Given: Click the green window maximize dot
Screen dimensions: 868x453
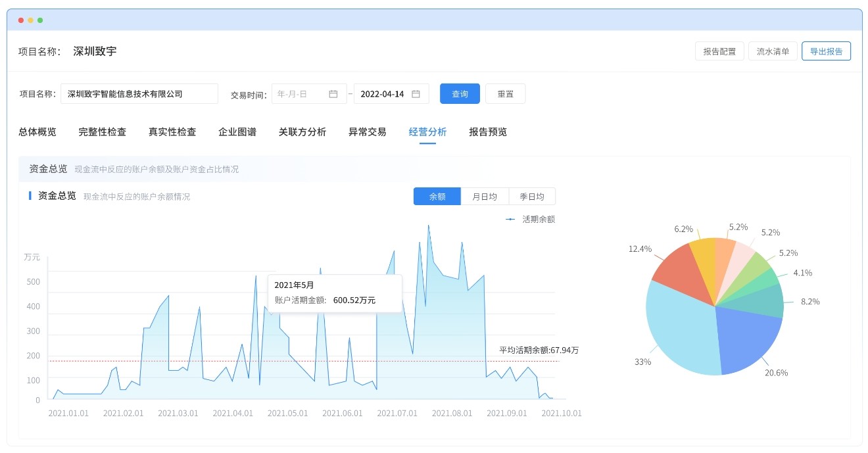Looking at the screenshot, I should tap(40, 20).
